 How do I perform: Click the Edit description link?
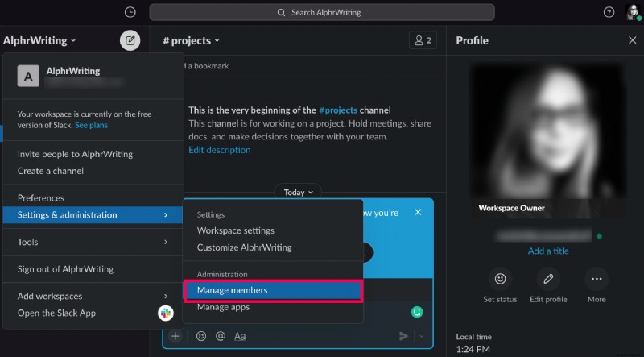219,150
